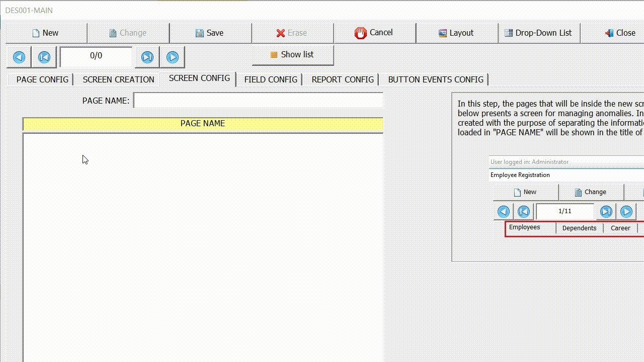Switch to BUTTON EVENTS CONFIG tab

pyautogui.click(x=436, y=79)
